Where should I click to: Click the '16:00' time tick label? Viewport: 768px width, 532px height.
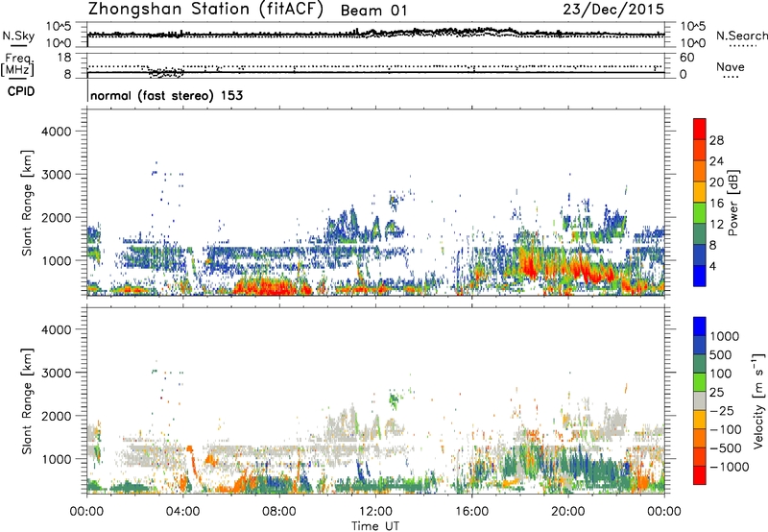[x=471, y=512]
